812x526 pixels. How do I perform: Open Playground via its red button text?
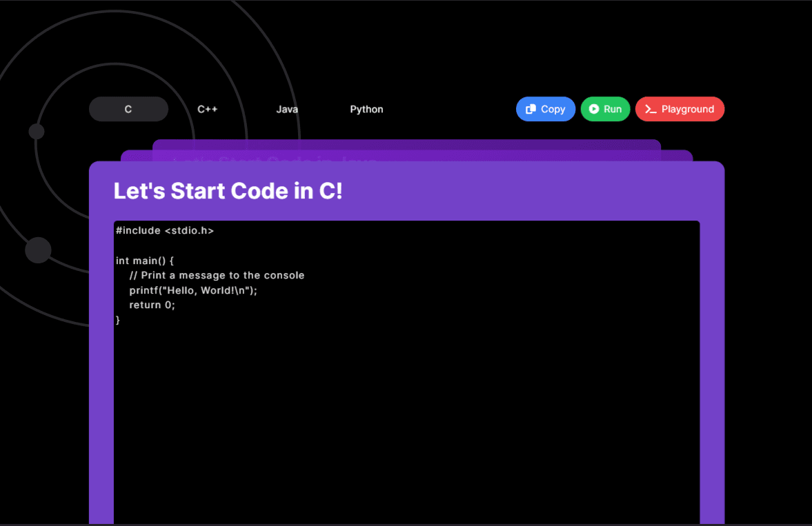(688, 109)
